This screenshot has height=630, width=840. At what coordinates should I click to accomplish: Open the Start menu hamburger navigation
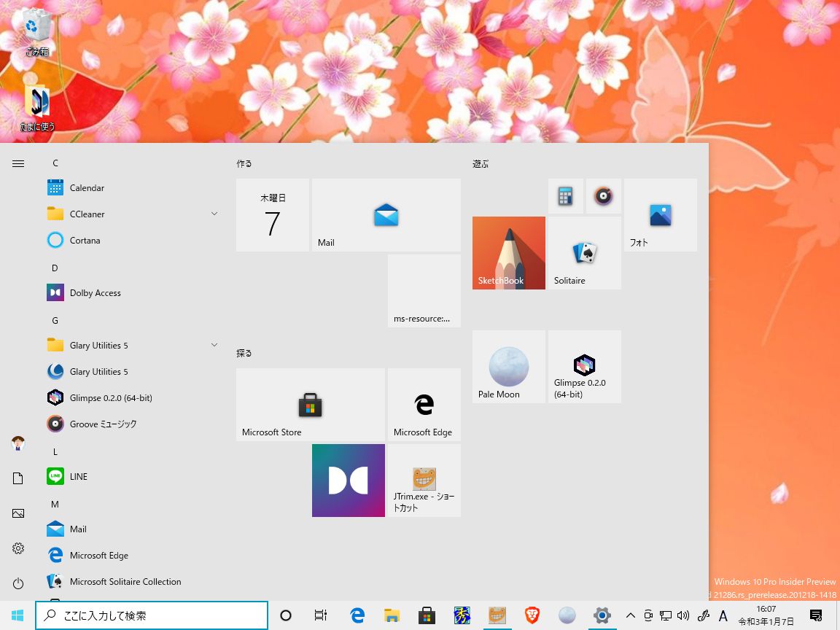point(18,163)
